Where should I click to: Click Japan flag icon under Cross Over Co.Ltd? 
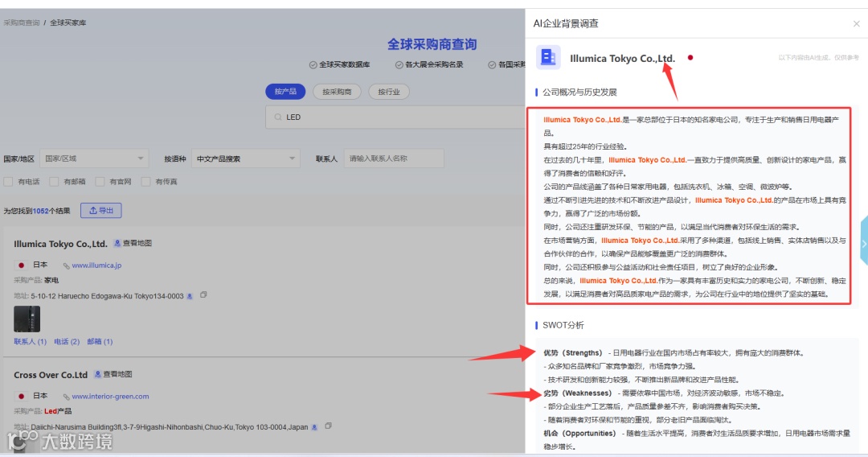coord(21,397)
